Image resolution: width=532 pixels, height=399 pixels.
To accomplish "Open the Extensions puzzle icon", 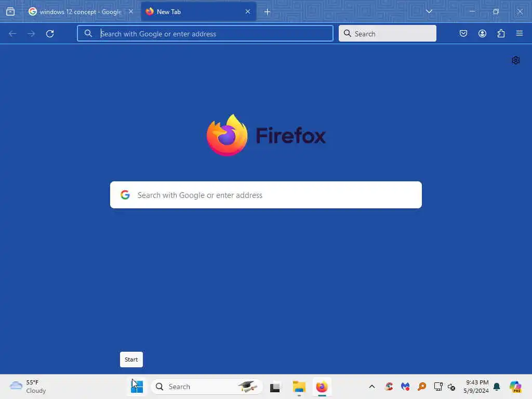I will coord(501,33).
